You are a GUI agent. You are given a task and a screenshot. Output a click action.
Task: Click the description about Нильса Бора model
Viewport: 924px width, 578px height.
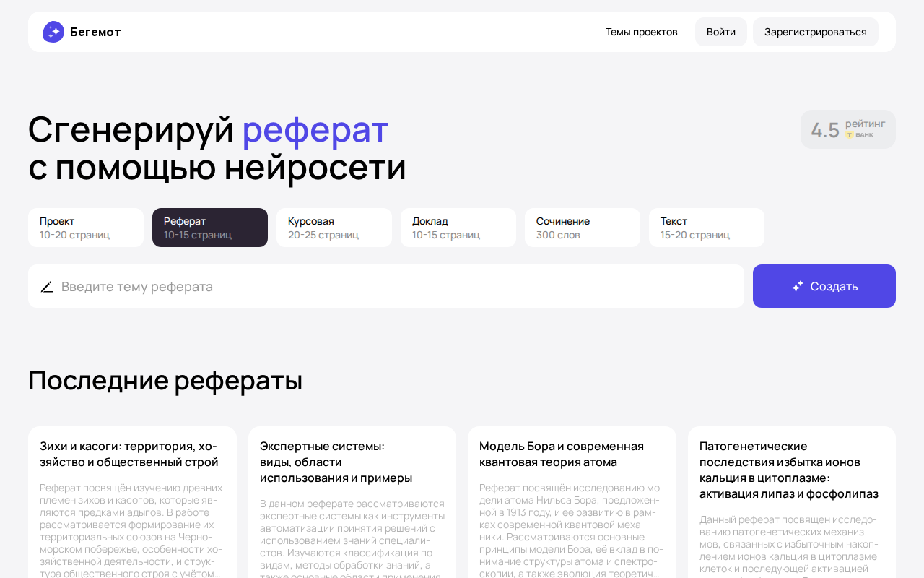pyautogui.click(x=572, y=530)
